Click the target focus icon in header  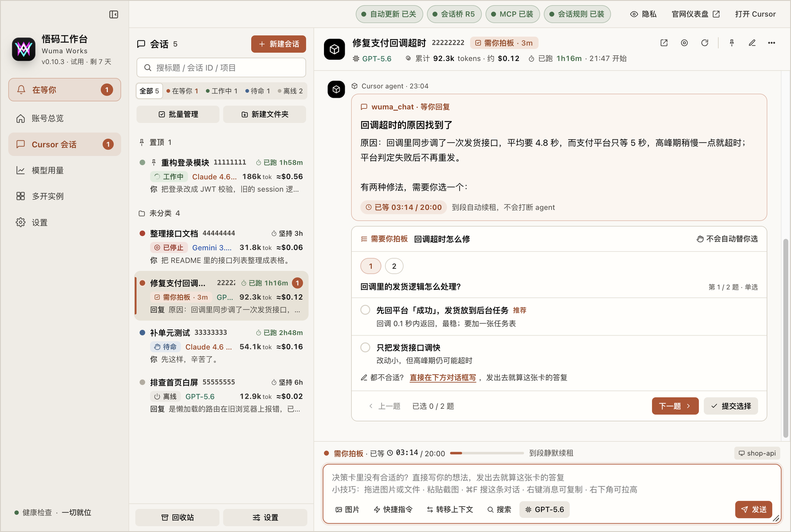click(x=684, y=43)
